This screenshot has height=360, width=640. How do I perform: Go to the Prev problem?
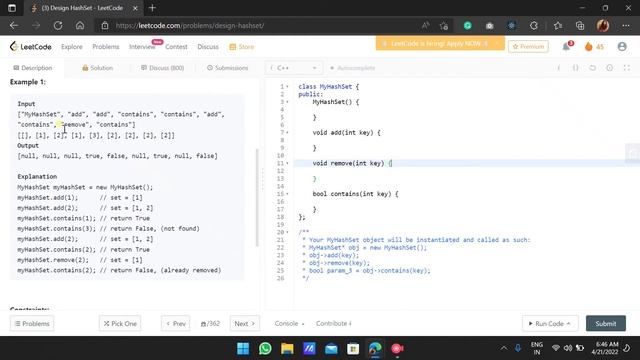pos(176,323)
